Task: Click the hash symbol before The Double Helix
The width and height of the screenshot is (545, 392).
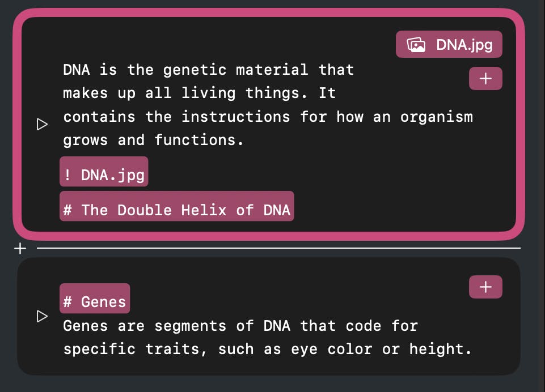Action: (x=67, y=210)
